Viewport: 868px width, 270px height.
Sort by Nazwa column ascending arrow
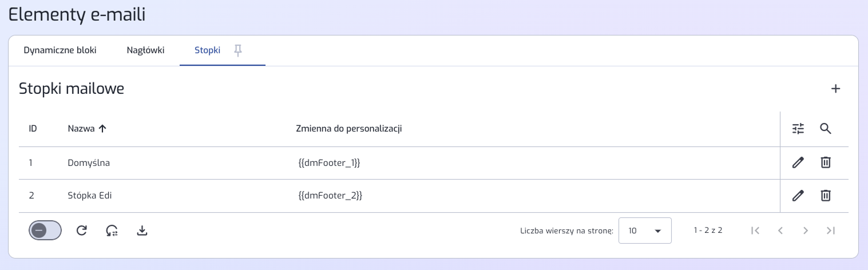(x=102, y=129)
